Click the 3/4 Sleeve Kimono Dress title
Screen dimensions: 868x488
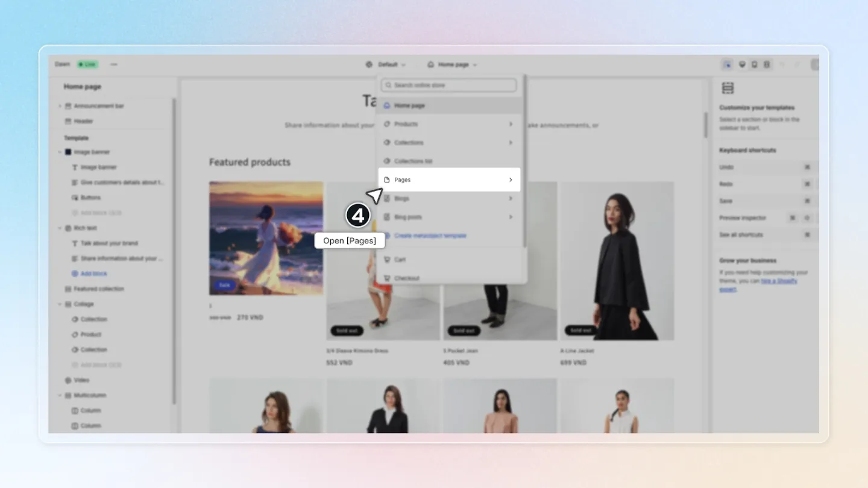(357, 351)
